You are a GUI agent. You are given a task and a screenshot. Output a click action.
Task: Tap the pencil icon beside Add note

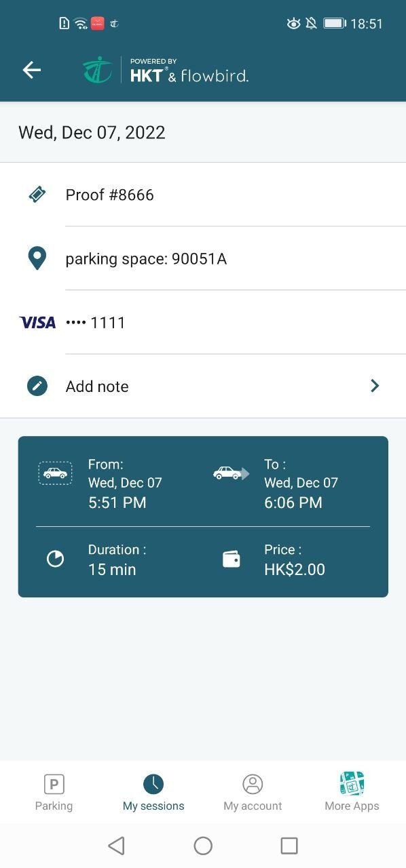[37, 387]
